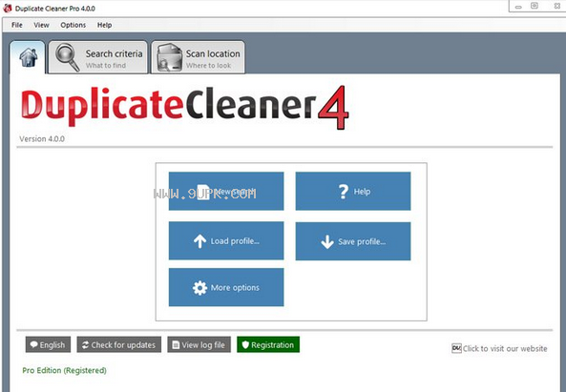Open the File menu
Viewport: 566px width, 392px height.
click(16, 25)
